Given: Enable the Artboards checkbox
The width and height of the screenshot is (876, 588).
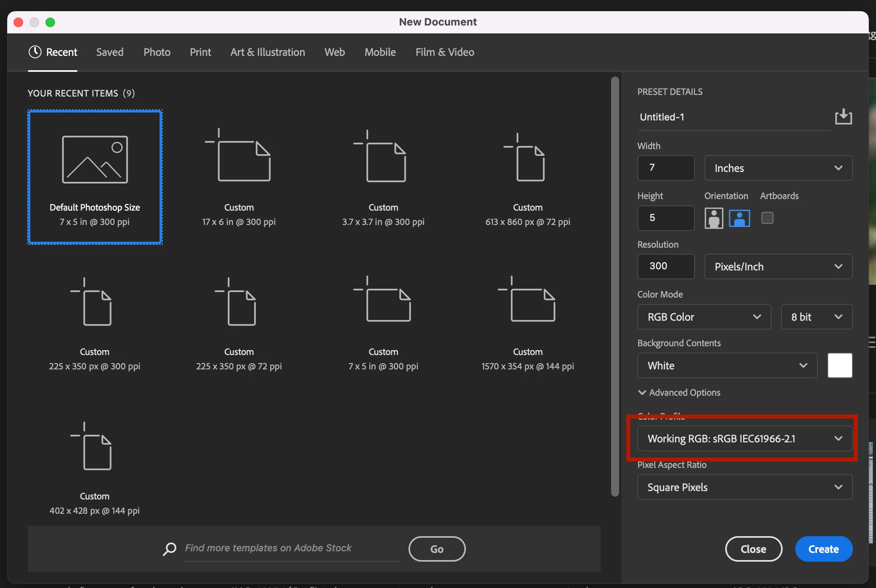Looking at the screenshot, I should pyautogui.click(x=767, y=218).
